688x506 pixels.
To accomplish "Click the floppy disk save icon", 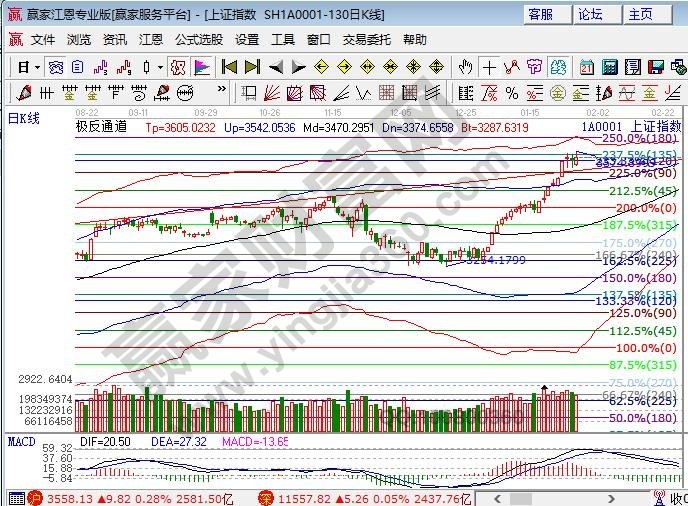I will [x=656, y=67].
